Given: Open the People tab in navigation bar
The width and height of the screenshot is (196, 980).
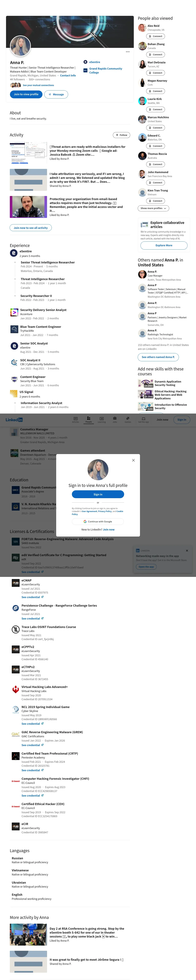Looking at the screenshot, I should 89,420.
